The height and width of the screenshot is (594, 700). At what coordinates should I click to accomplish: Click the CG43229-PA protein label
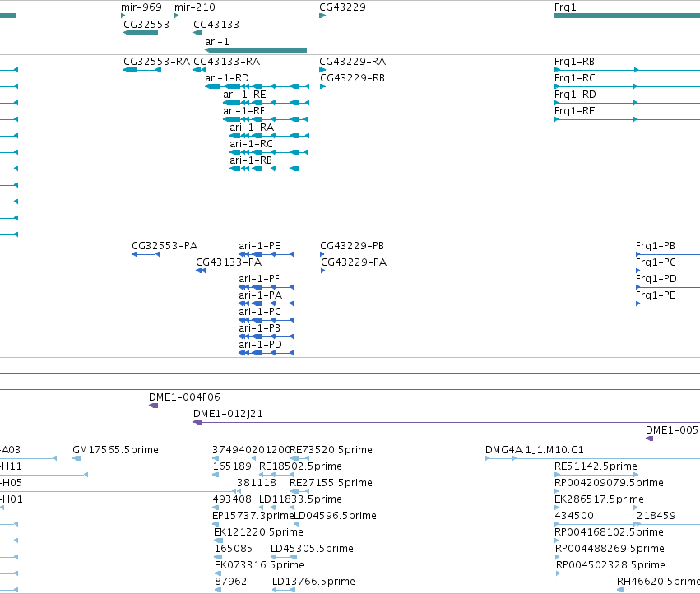[354, 262]
